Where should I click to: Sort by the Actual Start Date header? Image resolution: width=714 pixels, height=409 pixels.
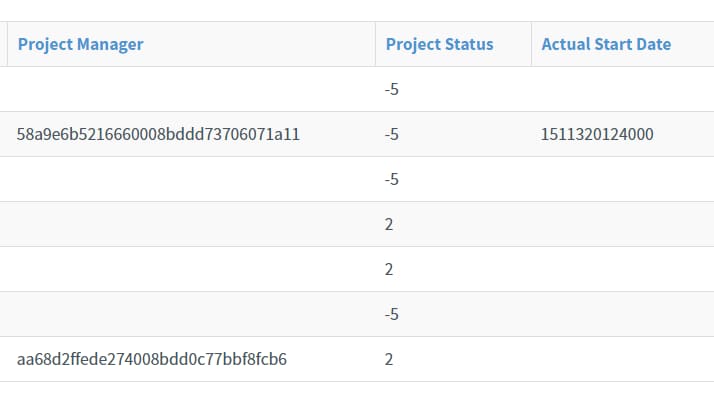pyautogui.click(x=606, y=44)
